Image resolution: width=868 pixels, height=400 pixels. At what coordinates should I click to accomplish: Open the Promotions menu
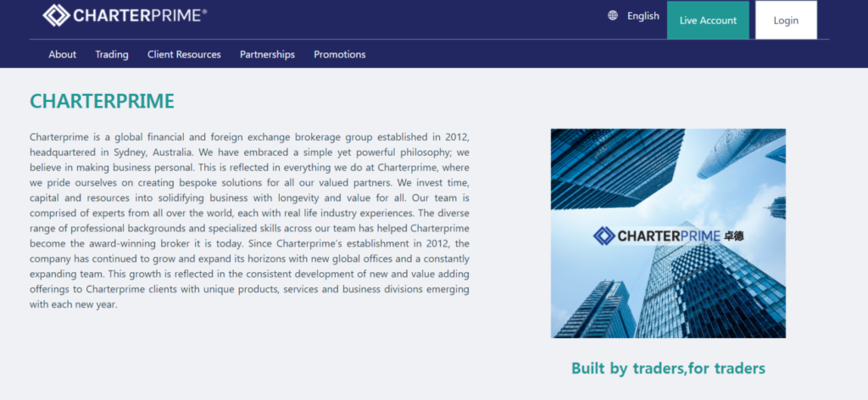point(339,54)
